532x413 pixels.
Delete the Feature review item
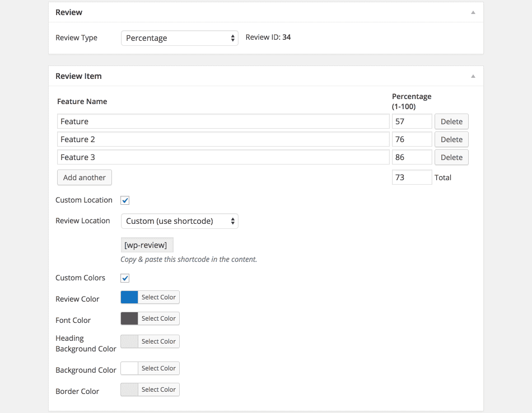coord(451,121)
